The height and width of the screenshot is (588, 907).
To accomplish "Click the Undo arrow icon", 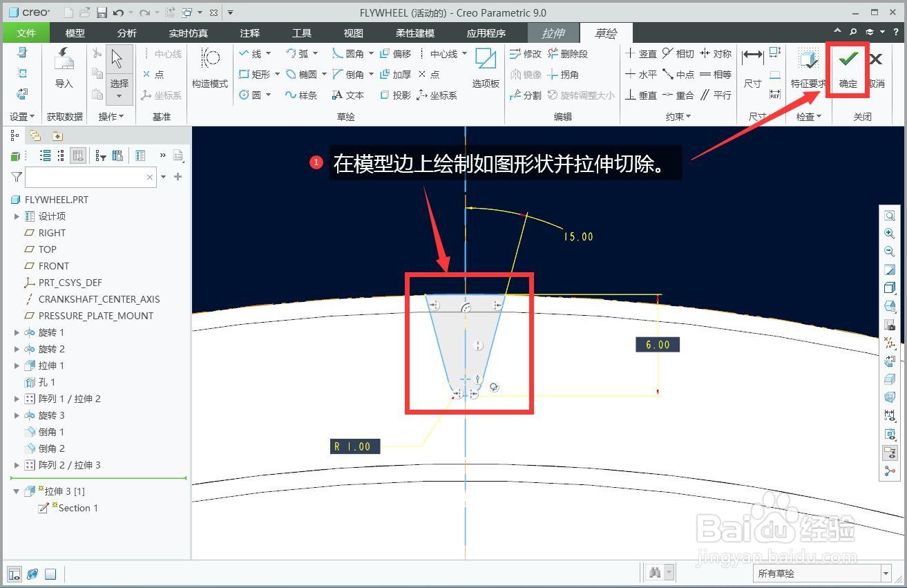I will coord(118,12).
